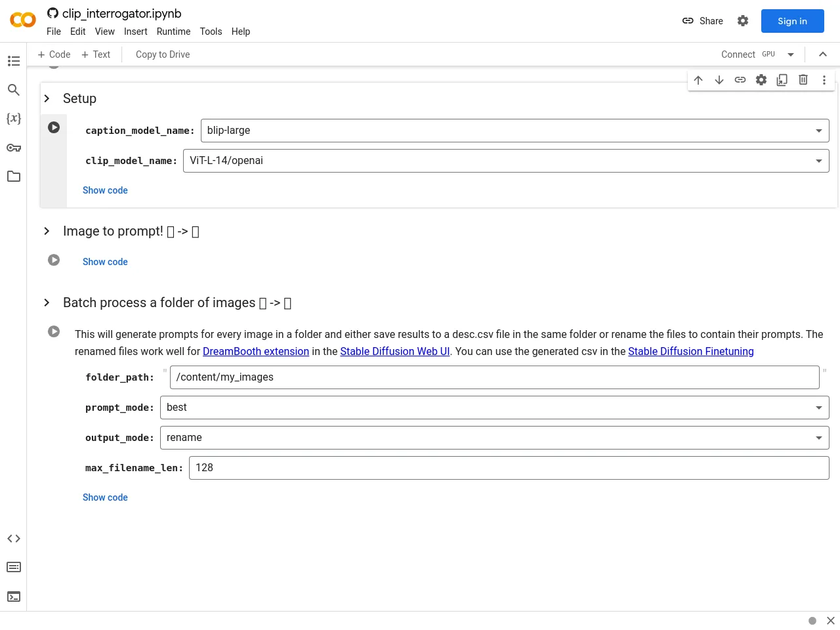Viewport: 840px width, 630px height.
Task: Open the caption_model_name dropdown
Action: click(x=514, y=131)
